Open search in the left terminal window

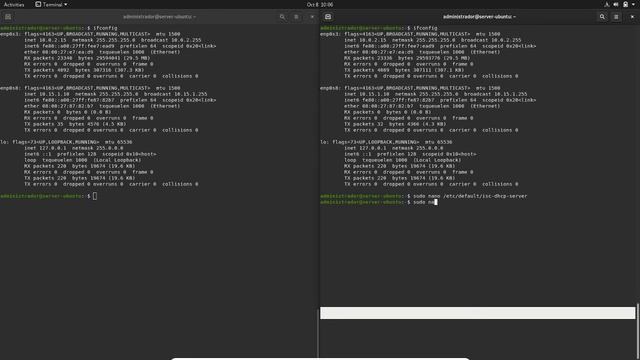282,17
